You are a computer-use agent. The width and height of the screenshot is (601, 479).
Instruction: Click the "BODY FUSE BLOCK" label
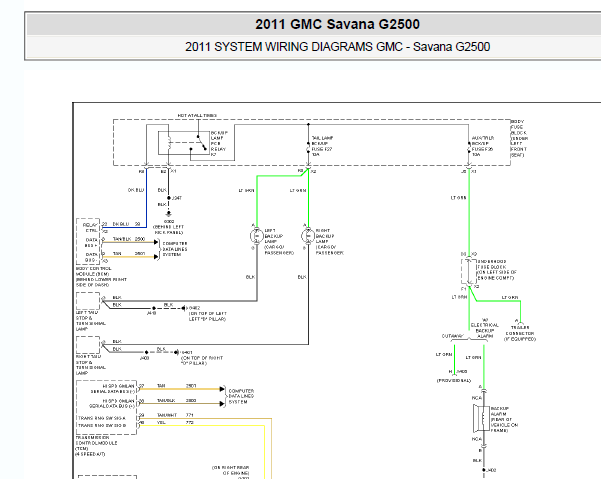(519, 138)
